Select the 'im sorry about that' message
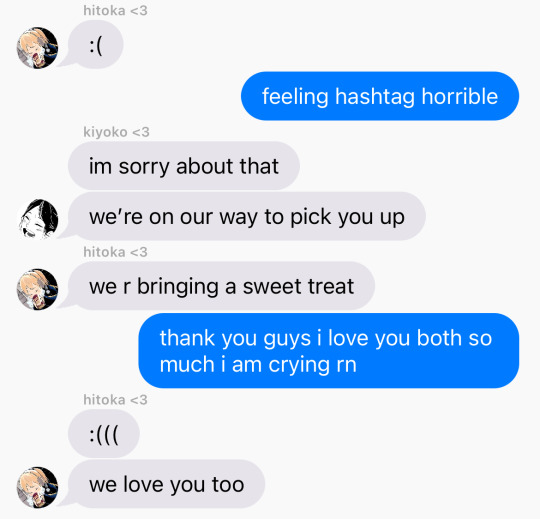 point(184,166)
